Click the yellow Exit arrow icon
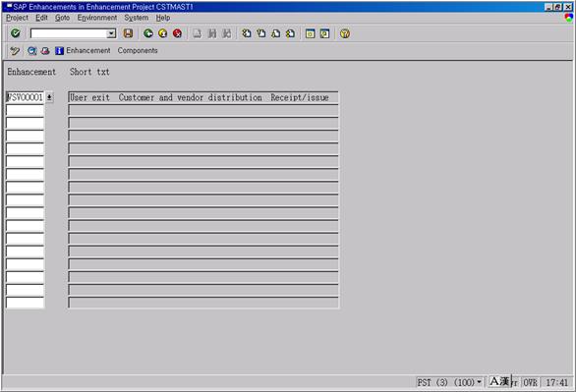Viewport: 576px width, 392px height. (163, 33)
